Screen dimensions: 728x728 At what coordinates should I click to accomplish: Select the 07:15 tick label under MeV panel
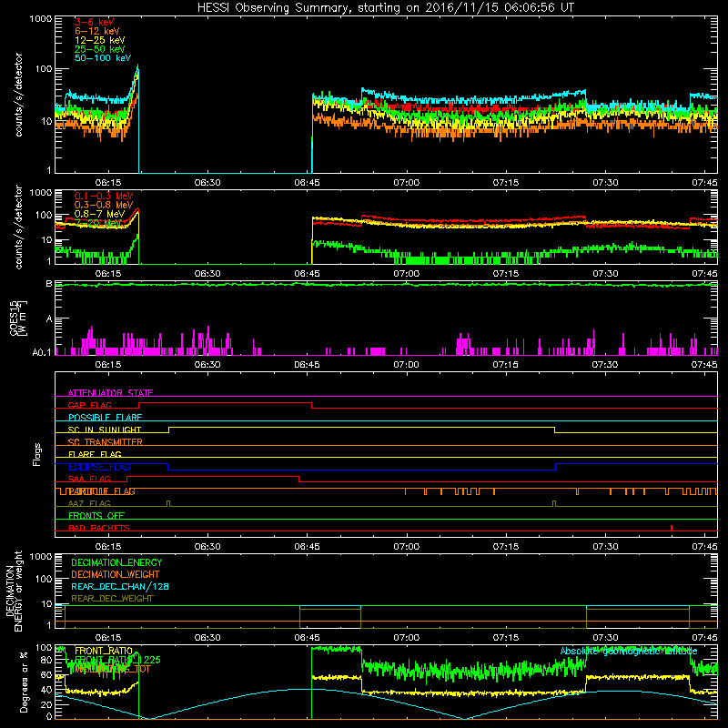[506, 274]
